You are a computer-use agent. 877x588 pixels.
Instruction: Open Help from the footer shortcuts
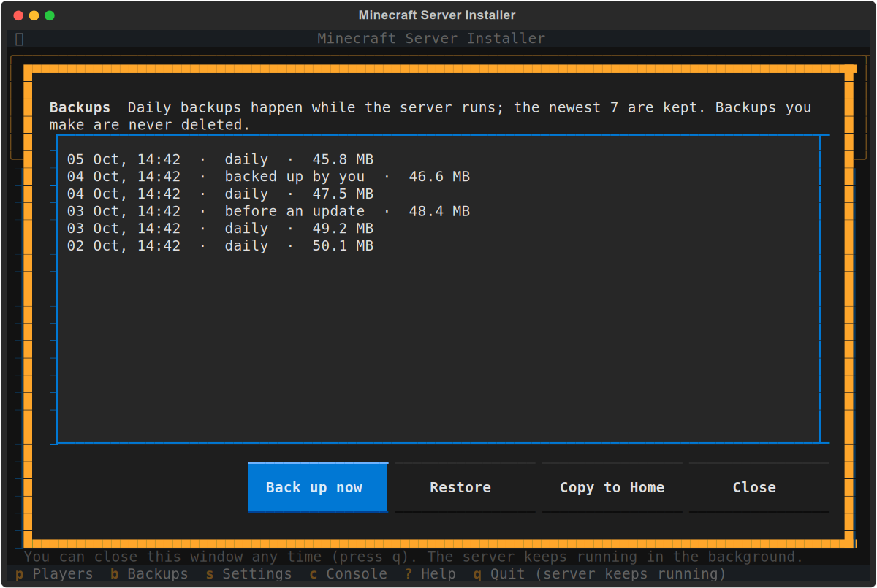click(430, 574)
